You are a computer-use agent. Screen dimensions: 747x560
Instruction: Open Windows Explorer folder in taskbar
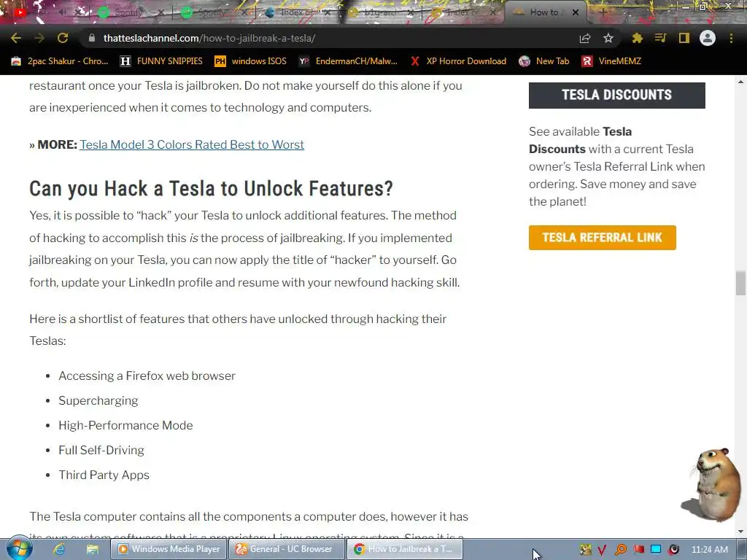click(92, 549)
